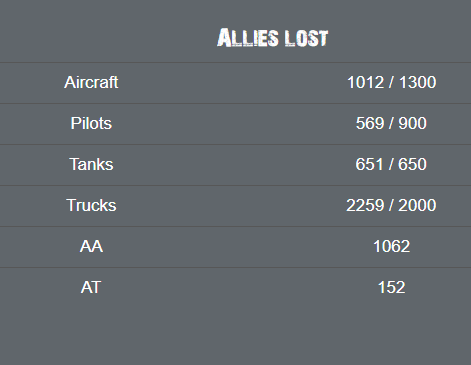The height and width of the screenshot is (365, 471).
Task: Click the Pilots value 569 / 900
Action: (x=391, y=123)
